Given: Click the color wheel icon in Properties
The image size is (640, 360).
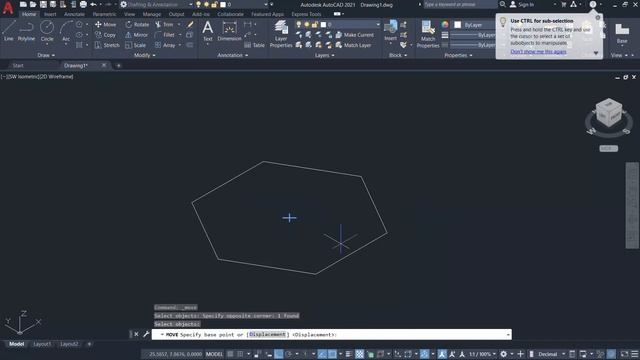Looking at the screenshot, I should pyautogui.click(x=445, y=24).
